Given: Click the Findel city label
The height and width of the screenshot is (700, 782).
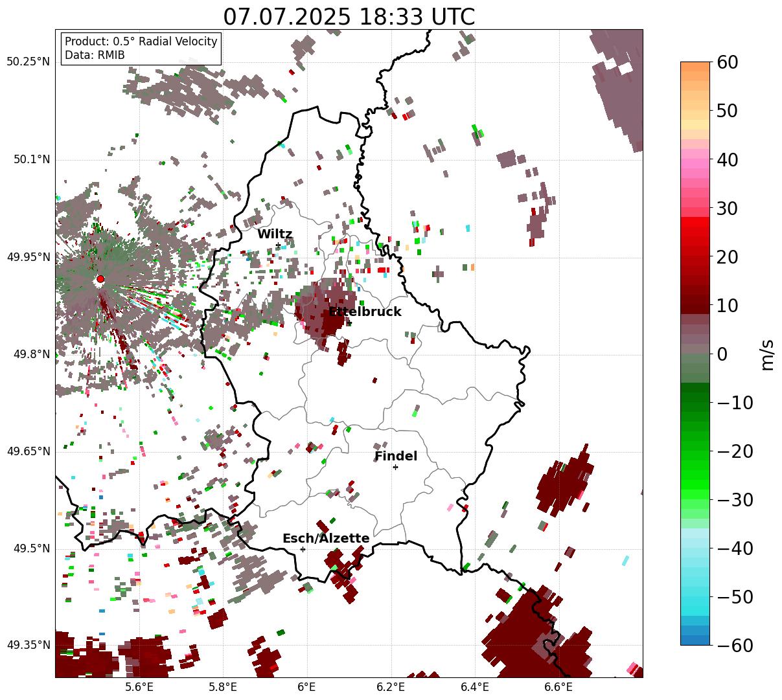Looking at the screenshot, I should tap(396, 457).
